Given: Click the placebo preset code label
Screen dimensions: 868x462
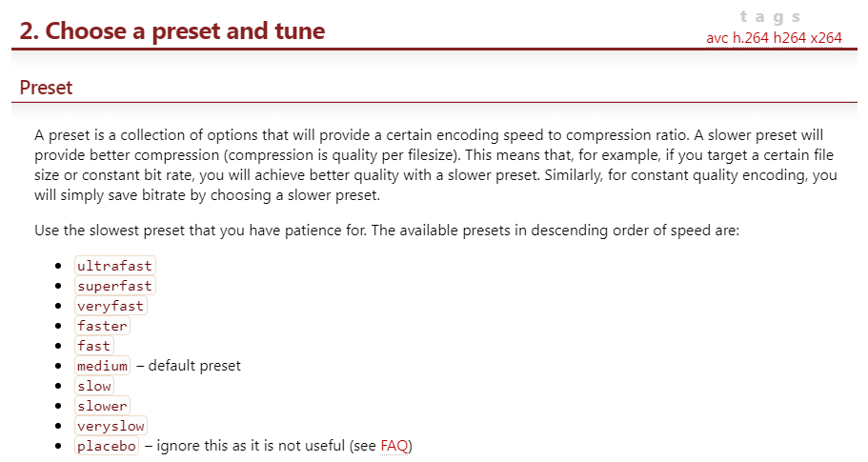Looking at the screenshot, I should click(107, 446).
